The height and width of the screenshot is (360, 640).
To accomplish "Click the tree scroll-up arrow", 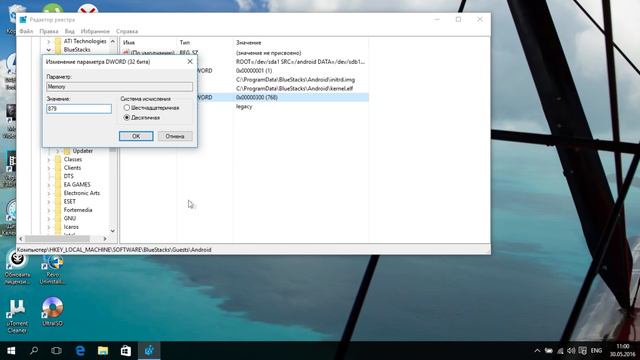I will pos(113,41).
